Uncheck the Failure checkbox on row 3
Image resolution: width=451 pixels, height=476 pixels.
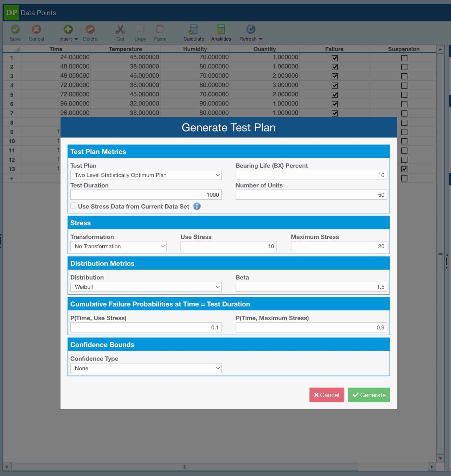pos(334,76)
